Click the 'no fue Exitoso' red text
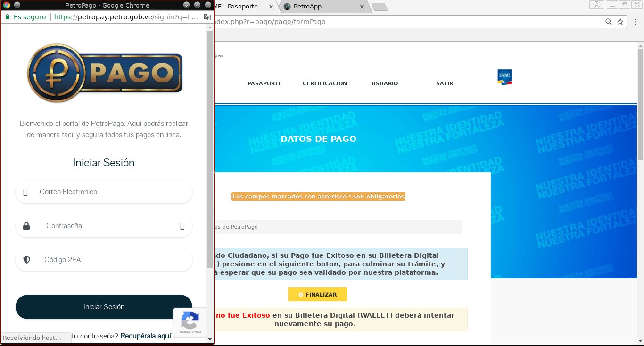The height and width of the screenshot is (346, 644). (x=243, y=315)
